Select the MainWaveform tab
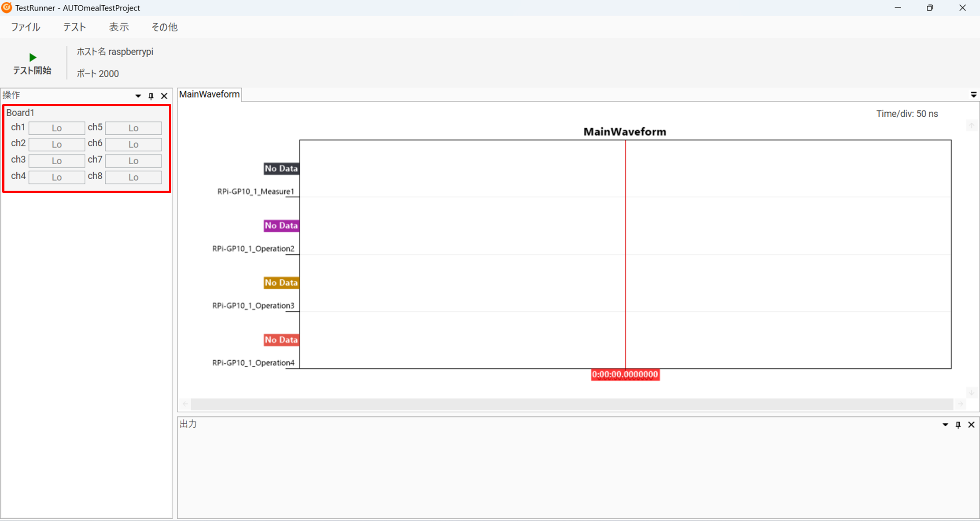This screenshot has height=521, width=980. [210, 94]
